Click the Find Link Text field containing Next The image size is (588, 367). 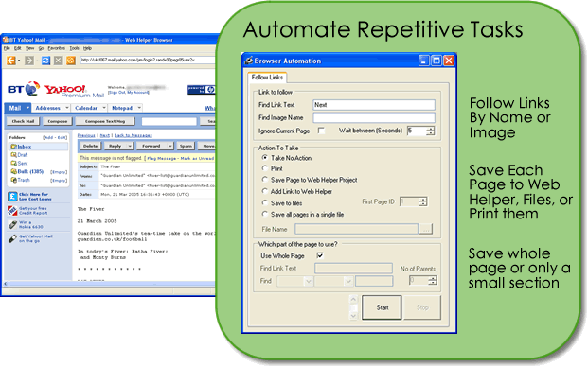click(x=374, y=105)
